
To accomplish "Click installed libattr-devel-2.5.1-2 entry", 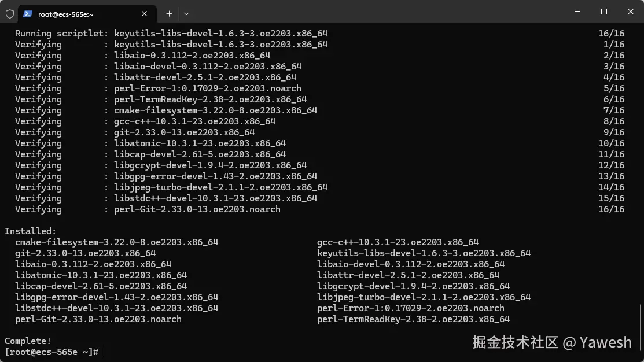I will pyautogui.click(x=409, y=275).
